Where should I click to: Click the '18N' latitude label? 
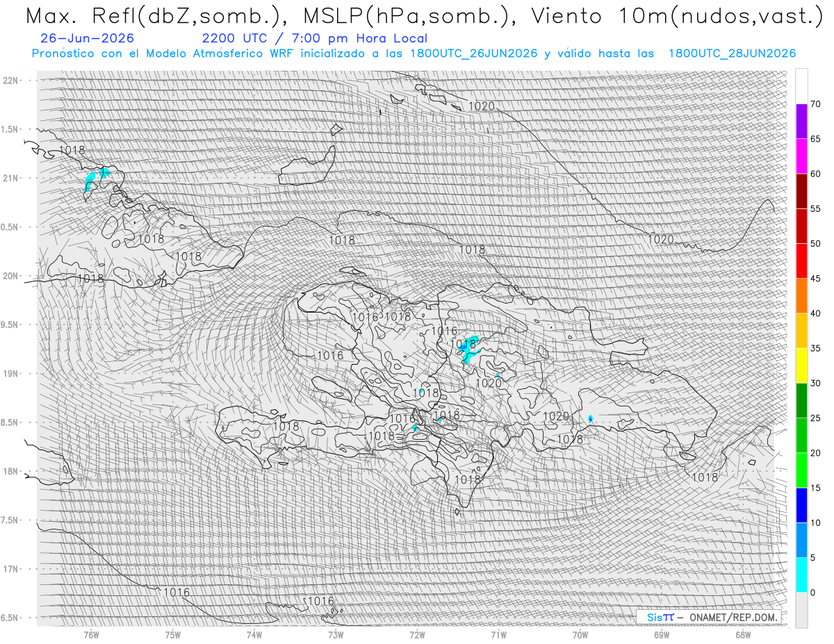(x=10, y=471)
